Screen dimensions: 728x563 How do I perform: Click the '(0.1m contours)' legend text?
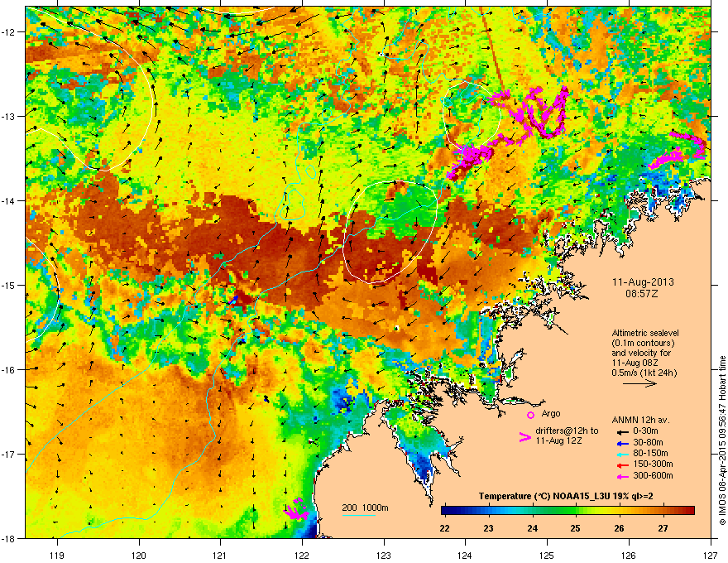(x=643, y=343)
